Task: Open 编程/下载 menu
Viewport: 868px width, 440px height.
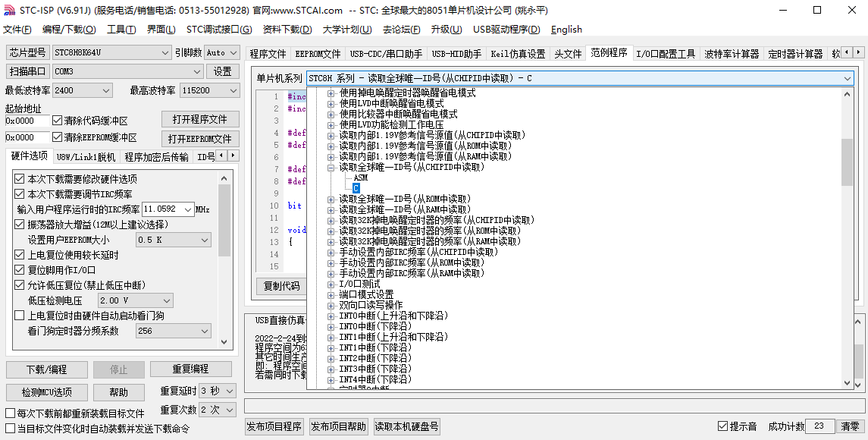Action: tap(69, 30)
